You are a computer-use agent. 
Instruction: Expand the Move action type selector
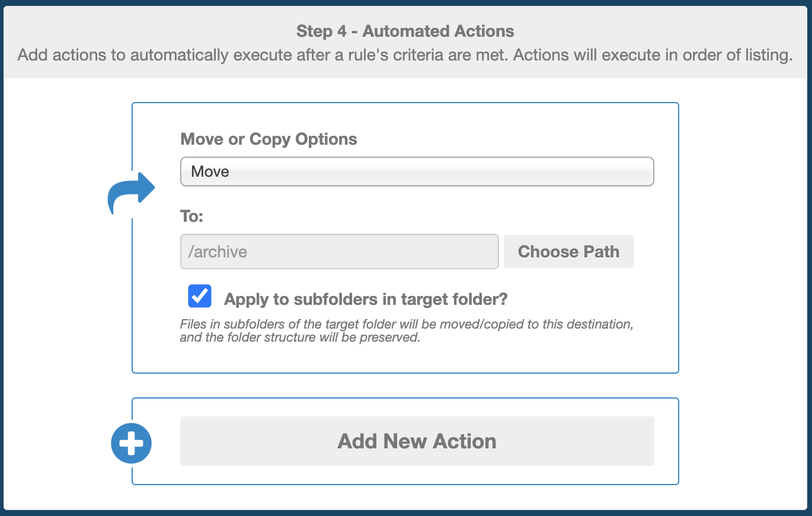(x=417, y=171)
